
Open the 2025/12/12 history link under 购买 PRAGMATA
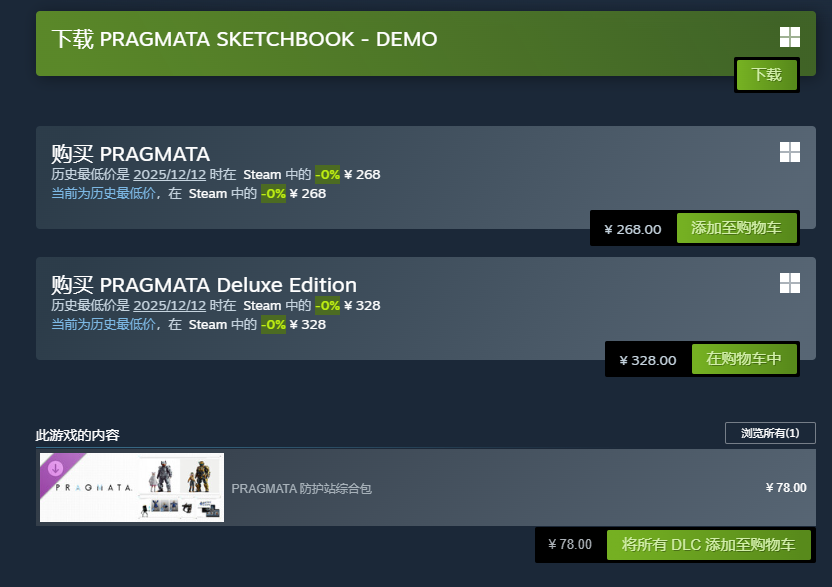(x=169, y=174)
